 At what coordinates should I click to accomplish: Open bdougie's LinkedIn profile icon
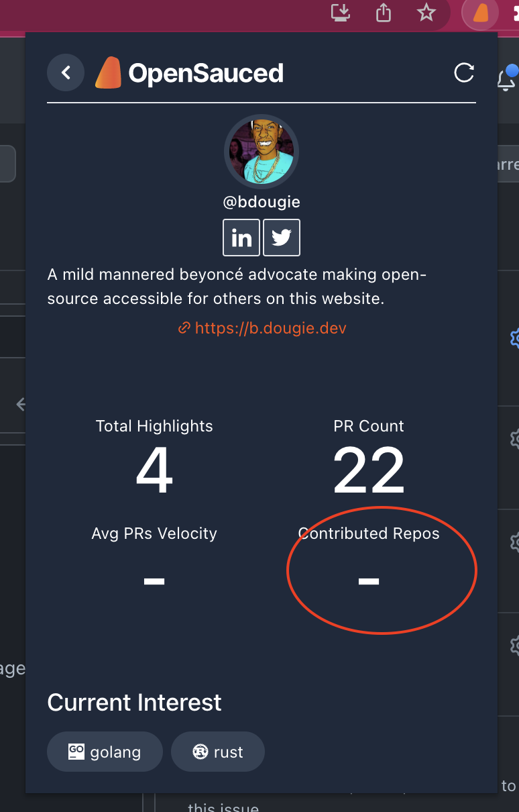click(241, 238)
